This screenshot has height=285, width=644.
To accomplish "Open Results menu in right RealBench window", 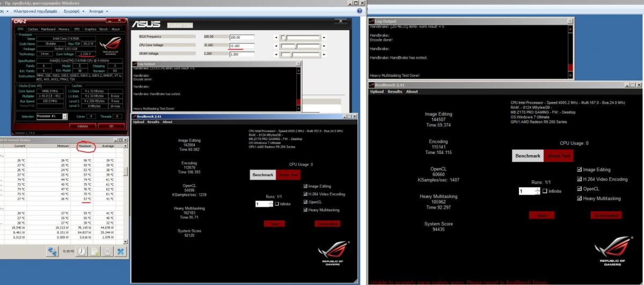I will tap(395, 92).
